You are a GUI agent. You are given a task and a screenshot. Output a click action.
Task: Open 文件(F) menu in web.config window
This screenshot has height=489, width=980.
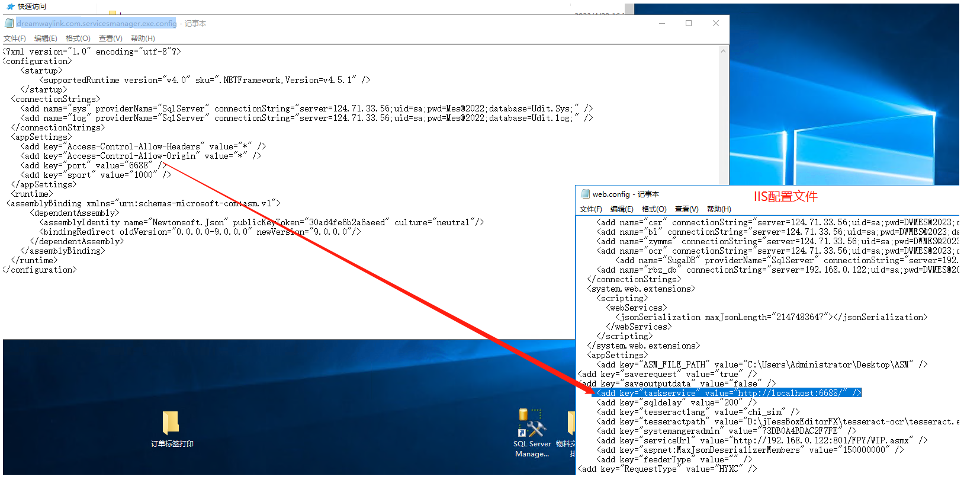[x=590, y=209]
